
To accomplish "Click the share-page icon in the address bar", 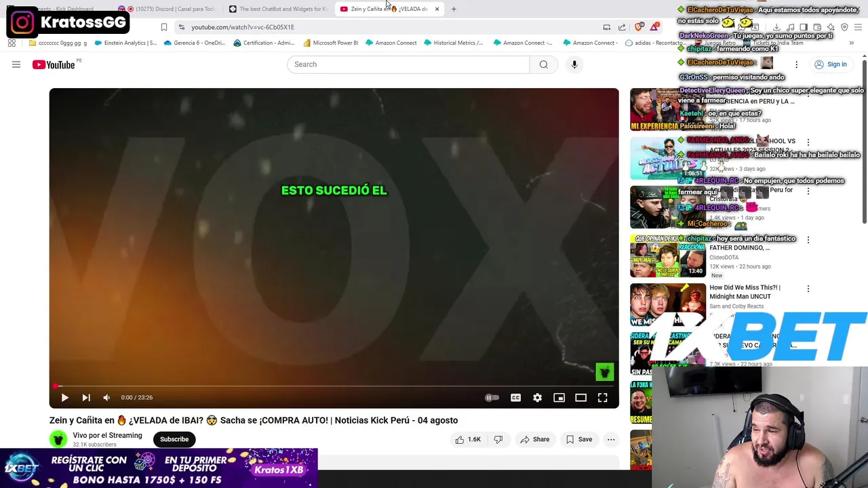I will pyautogui.click(x=622, y=27).
